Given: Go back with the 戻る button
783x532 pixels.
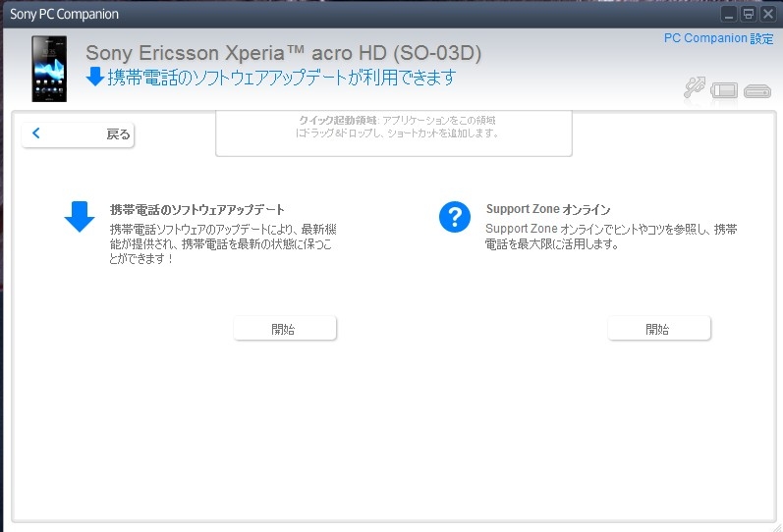Looking at the screenshot, I should (78, 134).
